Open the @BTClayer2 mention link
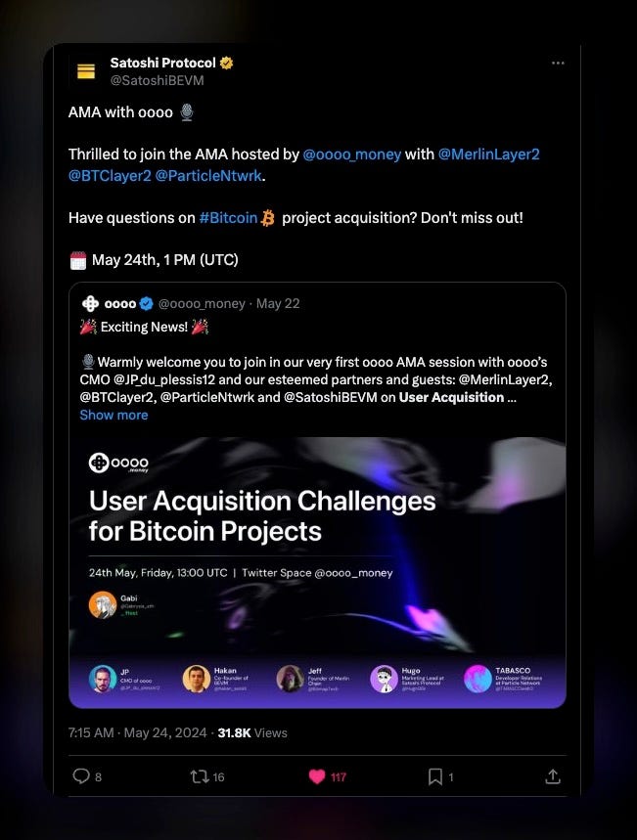Screen dimensions: 637x840 click(110, 176)
